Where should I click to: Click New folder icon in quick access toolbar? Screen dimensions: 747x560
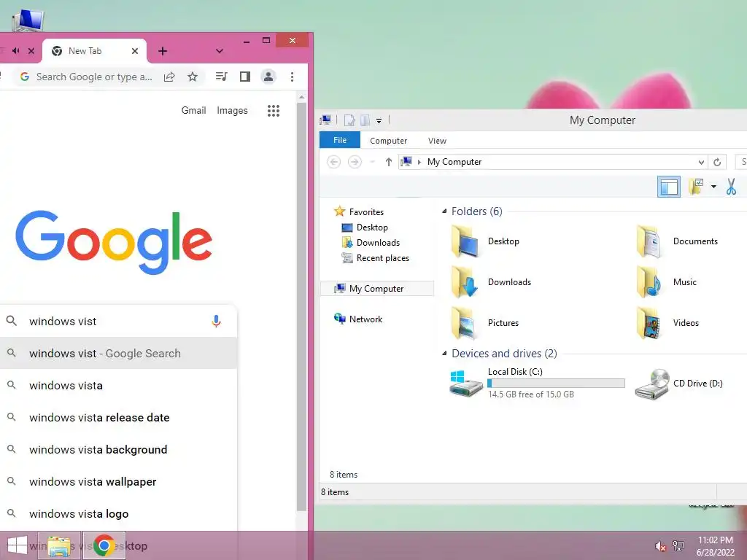coord(365,120)
